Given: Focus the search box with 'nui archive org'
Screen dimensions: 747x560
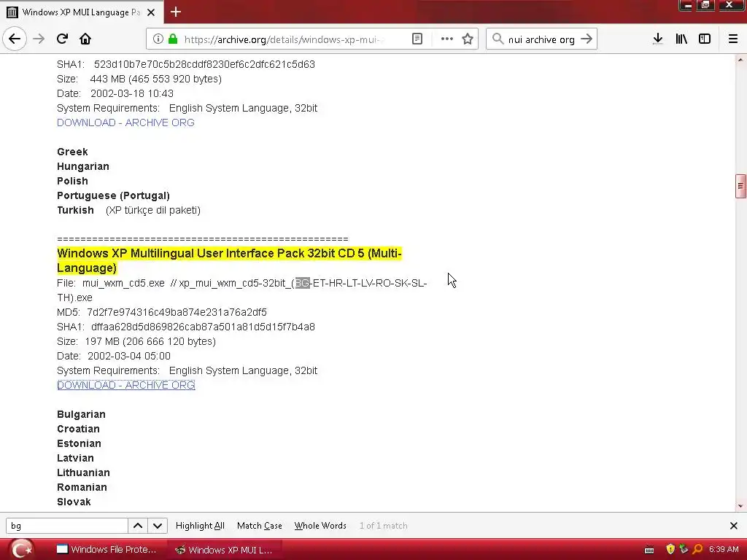Looking at the screenshot, I should tap(541, 39).
